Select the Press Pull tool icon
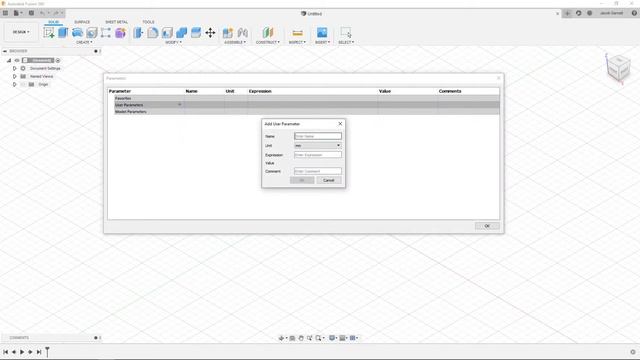This screenshot has height=360, width=640. (138, 33)
